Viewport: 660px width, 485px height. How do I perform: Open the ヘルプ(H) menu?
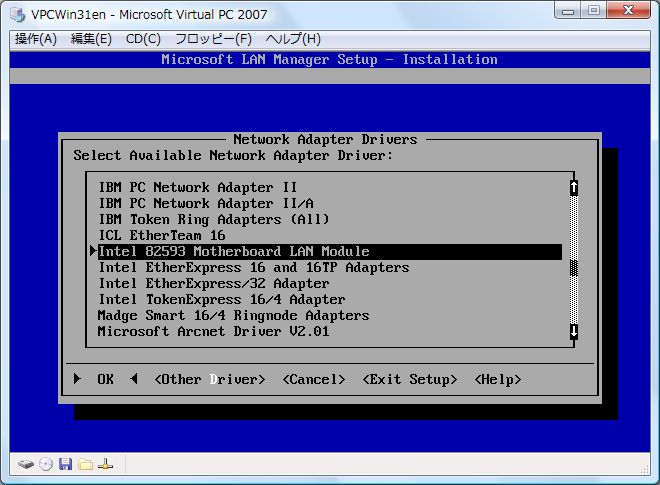coord(293,39)
